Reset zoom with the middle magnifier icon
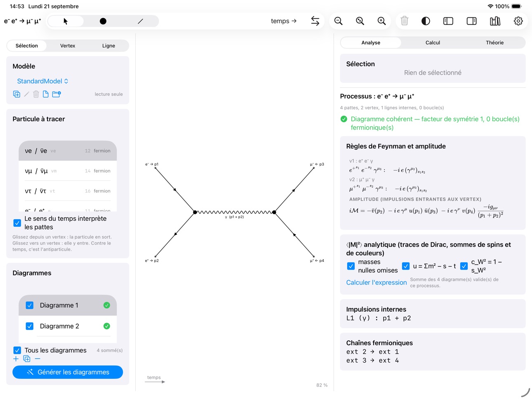This screenshot has height=399, width=532. click(360, 21)
